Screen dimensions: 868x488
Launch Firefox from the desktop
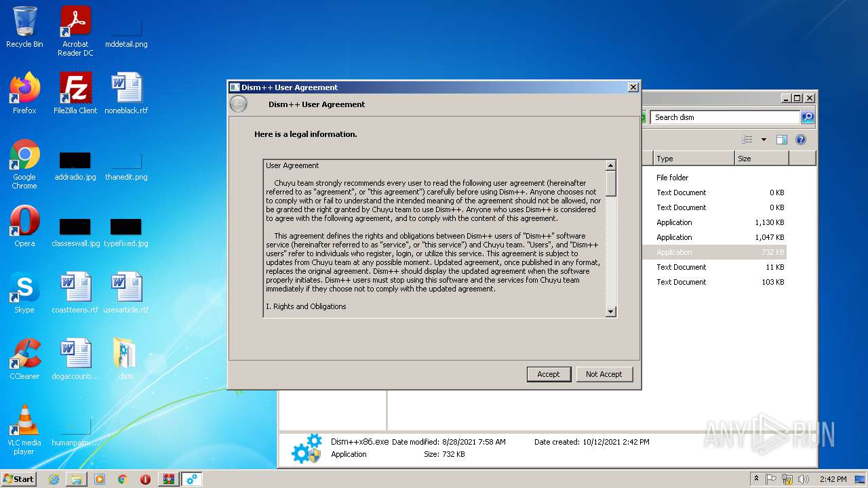coord(24,94)
